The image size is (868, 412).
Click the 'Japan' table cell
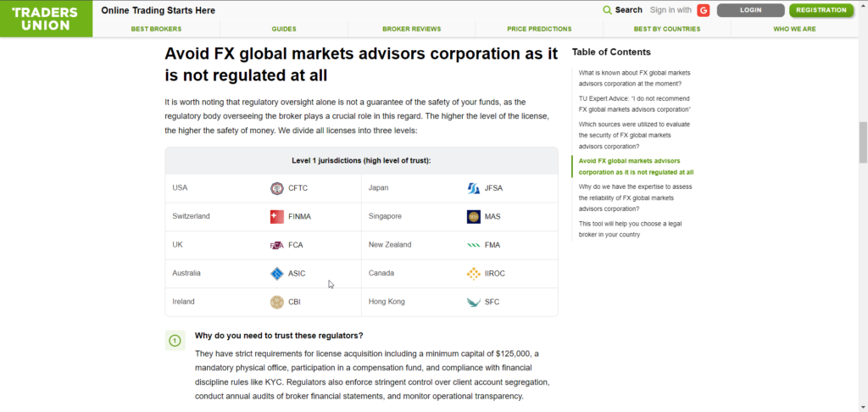point(379,187)
